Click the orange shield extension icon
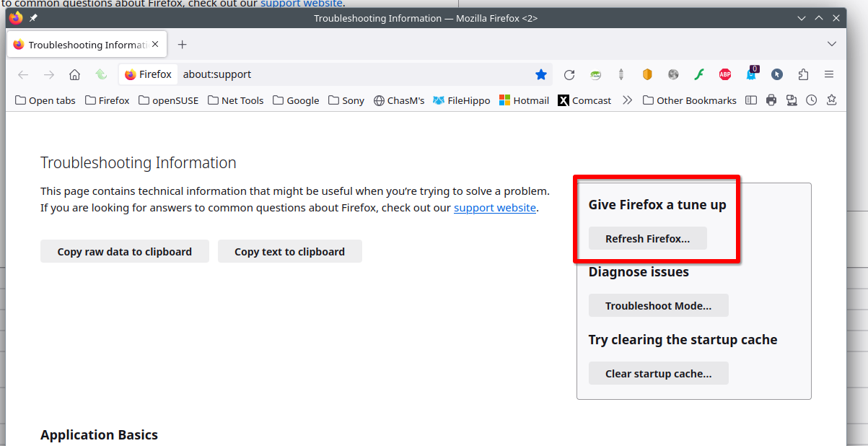Image resolution: width=868 pixels, height=446 pixels. click(647, 74)
